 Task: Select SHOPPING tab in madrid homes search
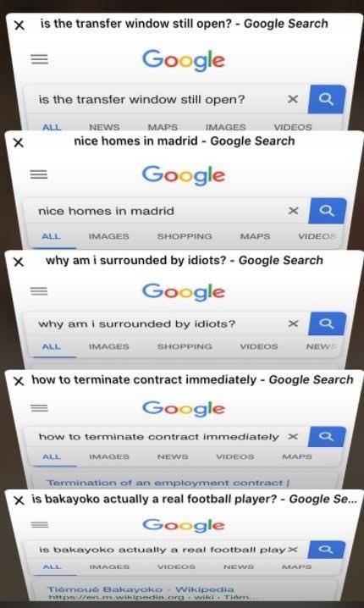point(185,236)
